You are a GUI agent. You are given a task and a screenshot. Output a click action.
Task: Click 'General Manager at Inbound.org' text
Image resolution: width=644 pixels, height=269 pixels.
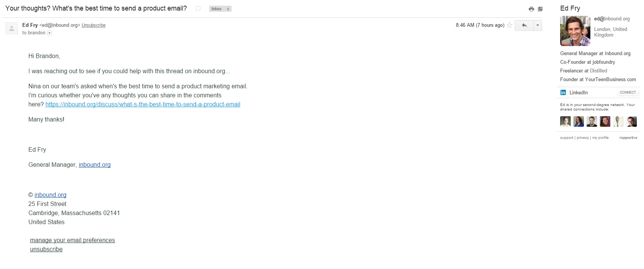coord(595,54)
